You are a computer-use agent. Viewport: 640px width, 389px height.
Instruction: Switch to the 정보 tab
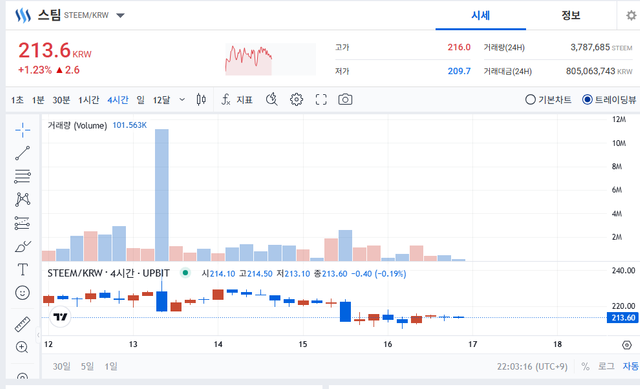[x=571, y=16]
